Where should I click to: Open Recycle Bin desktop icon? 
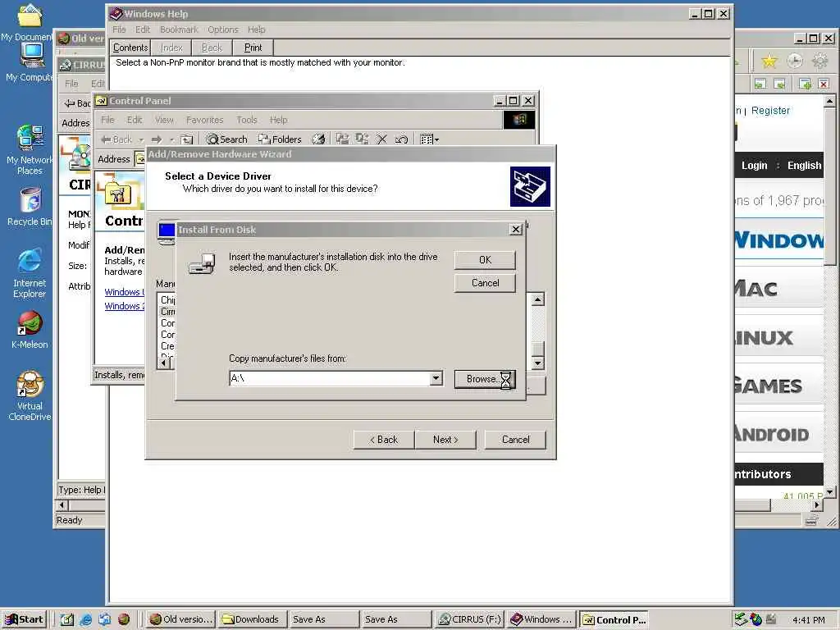coord(30,207)
